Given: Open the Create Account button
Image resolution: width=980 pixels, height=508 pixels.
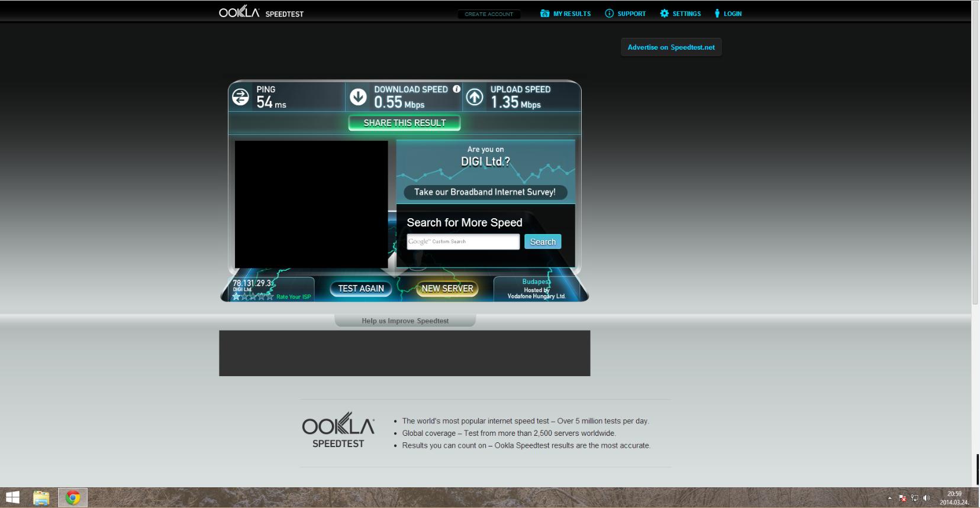Looking at the screenshot, I should point(489,14).
